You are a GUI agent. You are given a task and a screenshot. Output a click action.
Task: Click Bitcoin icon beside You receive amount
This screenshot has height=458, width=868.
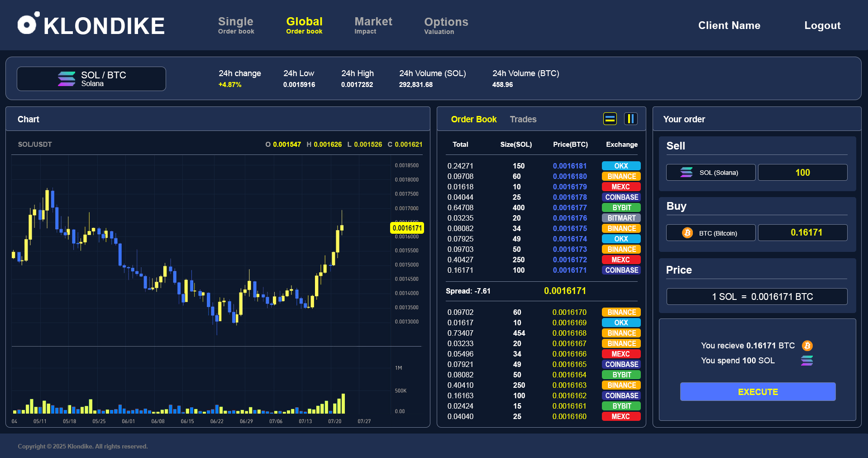[x=807, y=346]
